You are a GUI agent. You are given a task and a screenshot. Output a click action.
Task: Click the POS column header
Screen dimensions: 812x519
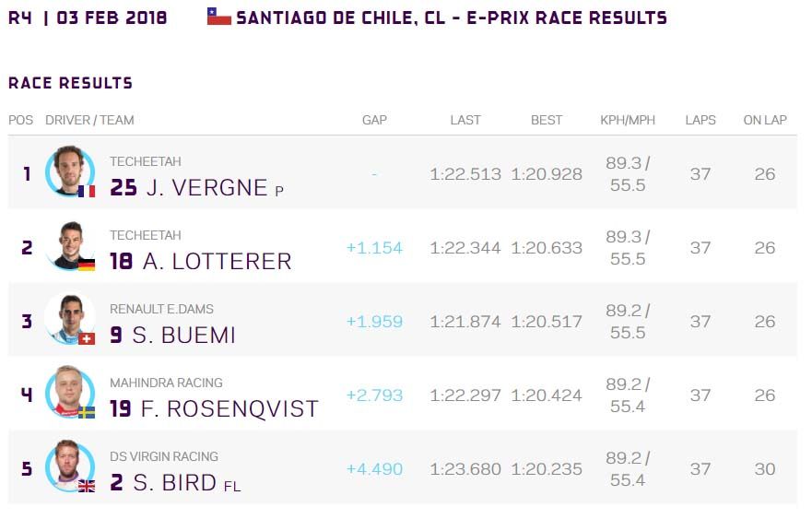click(20, 120)
